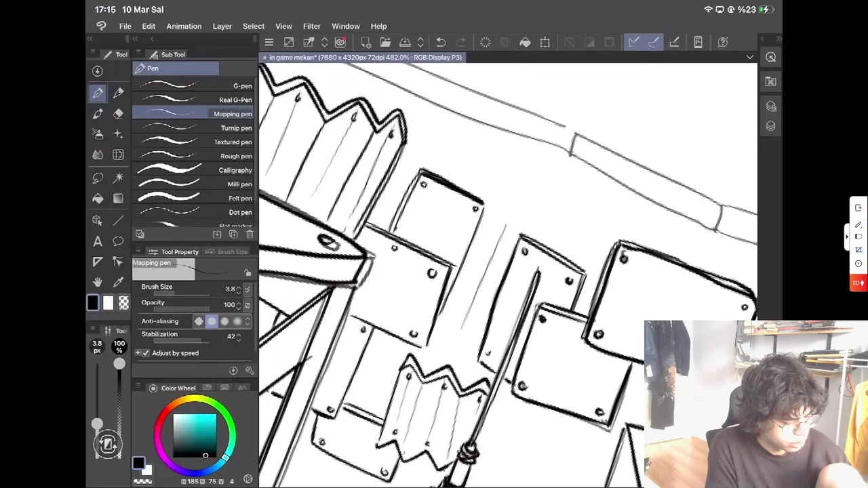Image resolution: width=868 pixels, height=488 pixels.
Task: Select the Liquify tool
Action: tap(118, 155)
